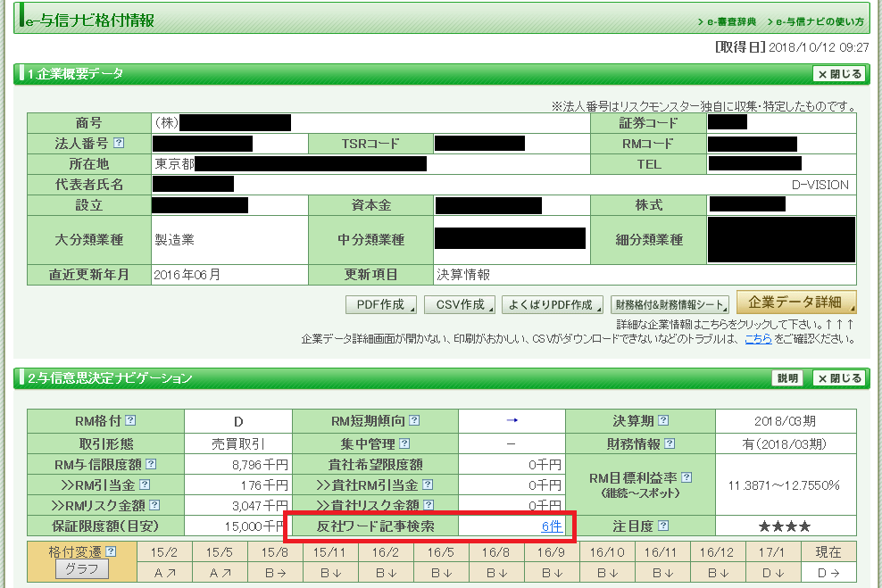Click the 企業データ詳細 button

point(796,302)
